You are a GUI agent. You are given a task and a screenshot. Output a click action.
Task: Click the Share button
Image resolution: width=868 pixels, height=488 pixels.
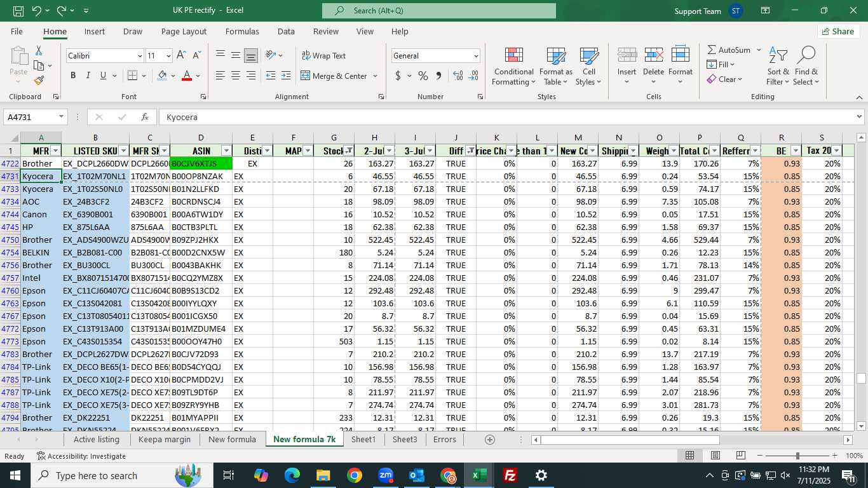coord(838,31)
